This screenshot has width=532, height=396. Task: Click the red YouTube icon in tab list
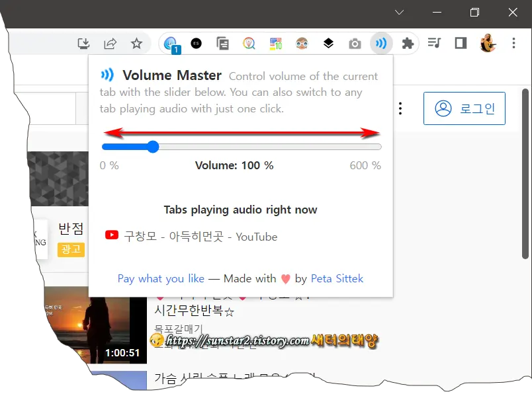tap(112, 235)
